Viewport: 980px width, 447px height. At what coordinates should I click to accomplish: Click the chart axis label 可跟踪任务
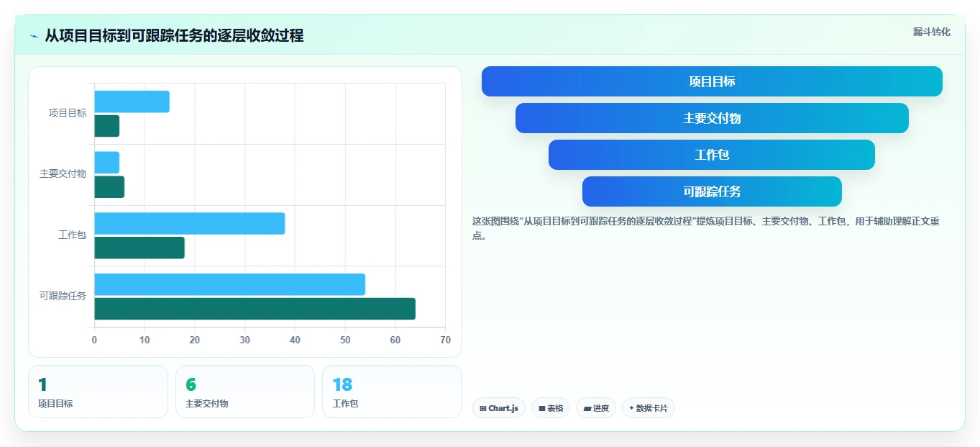(63, 296)
